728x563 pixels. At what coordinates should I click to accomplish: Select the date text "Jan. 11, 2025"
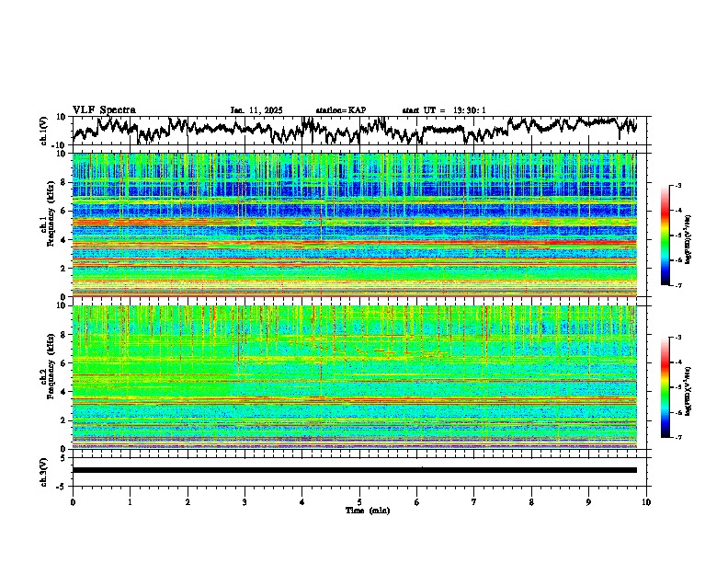tap(256, 110)
